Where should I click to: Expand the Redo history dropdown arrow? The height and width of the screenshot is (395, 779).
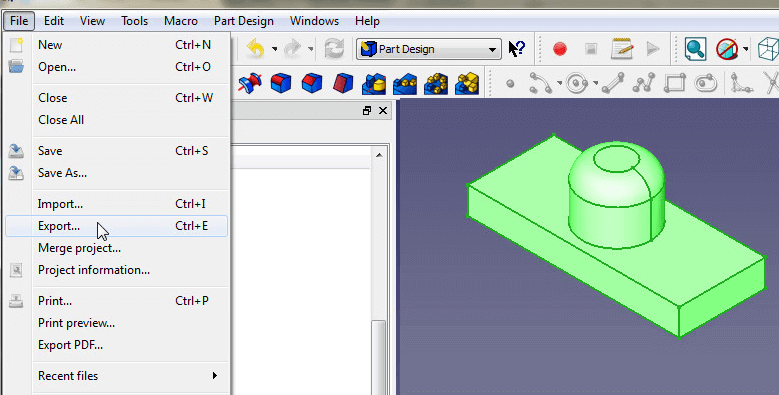pos(311,49)
